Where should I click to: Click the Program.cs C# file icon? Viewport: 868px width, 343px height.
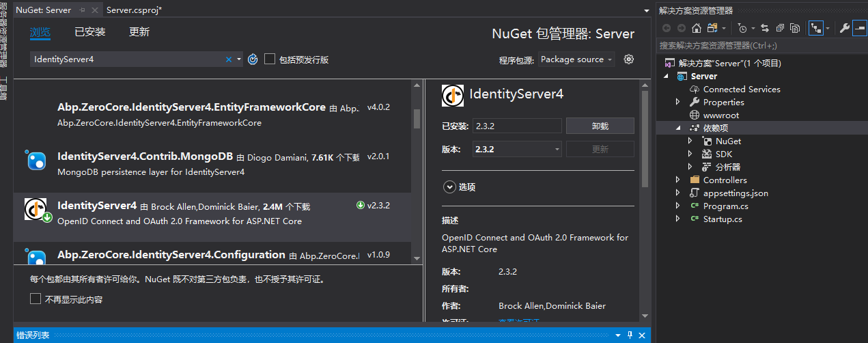[x=695, y=206]
